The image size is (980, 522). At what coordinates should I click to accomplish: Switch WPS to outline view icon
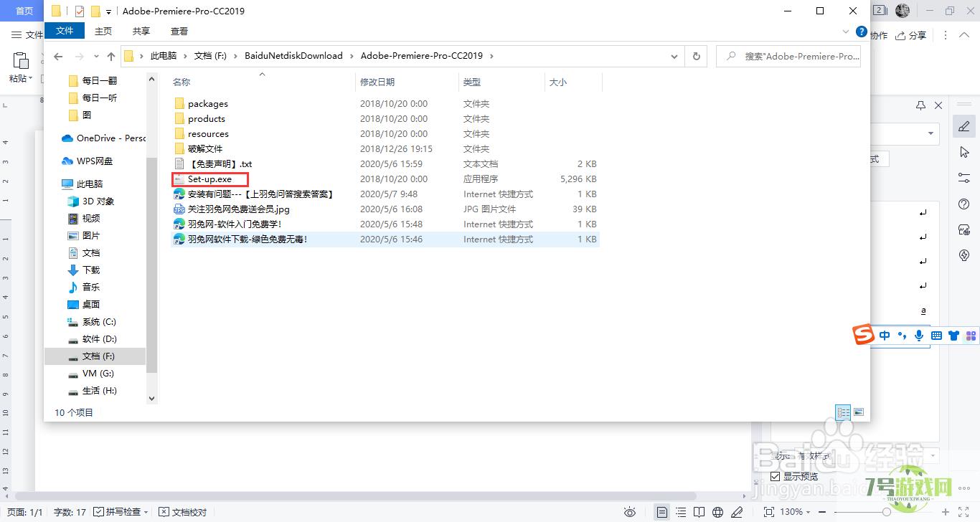681,512
